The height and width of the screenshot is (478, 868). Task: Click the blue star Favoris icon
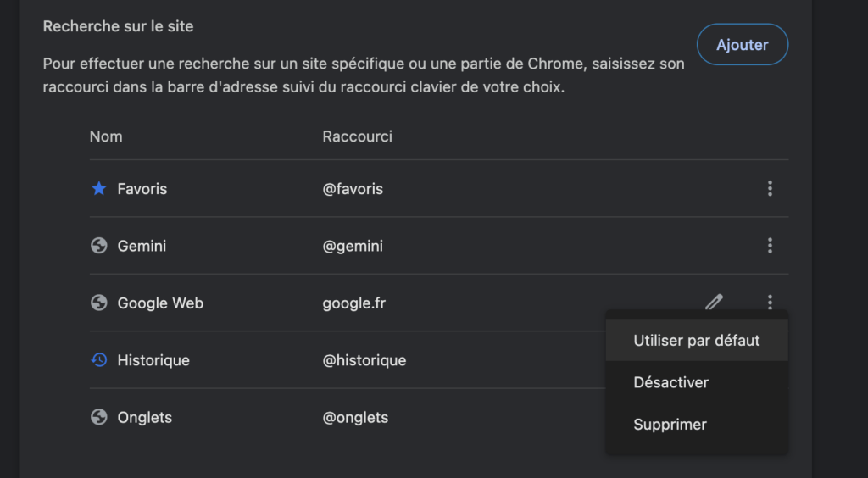(99, 188)
